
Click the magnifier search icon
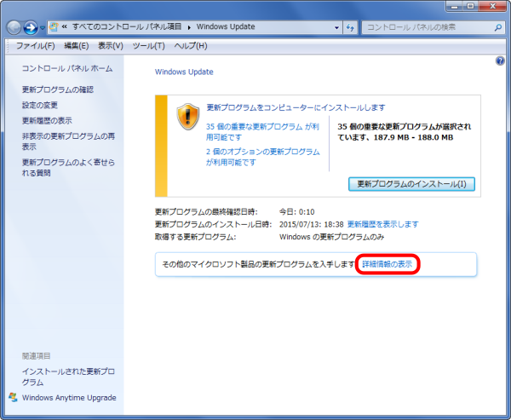(497, 28)
